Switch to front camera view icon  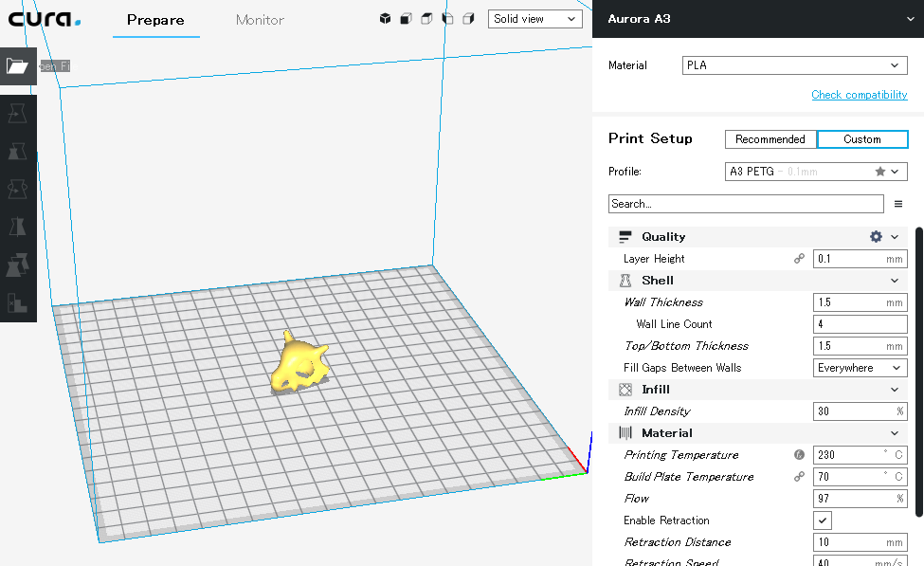406,19
